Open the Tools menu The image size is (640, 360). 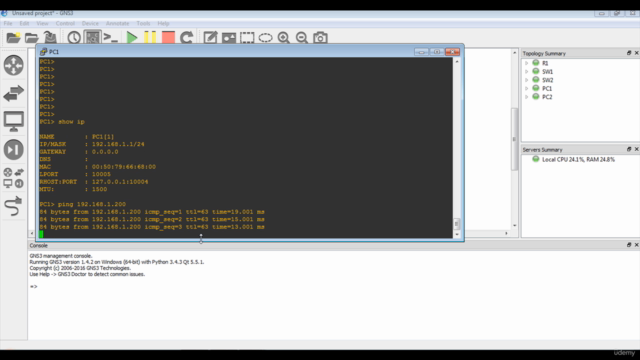tap(143, 23)
